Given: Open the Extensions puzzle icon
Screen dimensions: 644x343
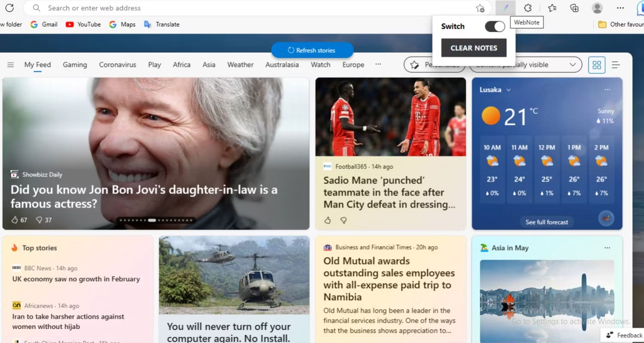Looking at the screenshot, I should (x=528, y=8).
